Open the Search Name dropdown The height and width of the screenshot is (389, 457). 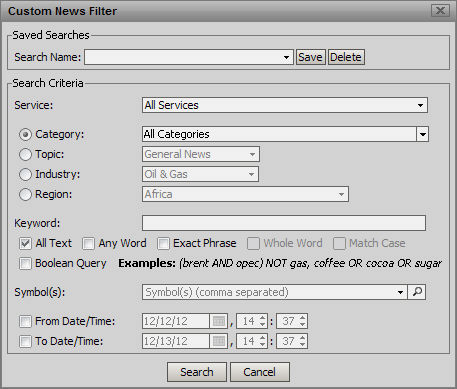[x=189, y=57]
